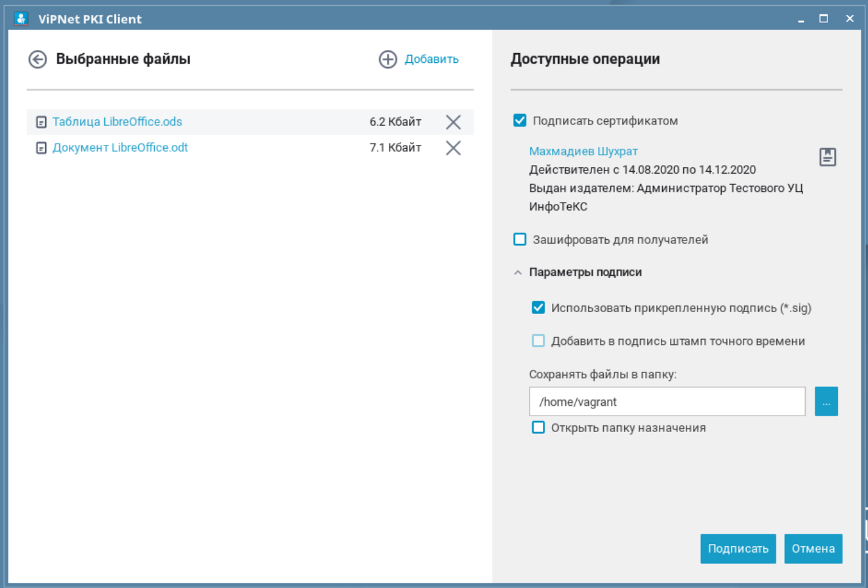868x588 pixels.
Task: Click the back arrow next to Выбранные файлы
Action: coord(37,60)
